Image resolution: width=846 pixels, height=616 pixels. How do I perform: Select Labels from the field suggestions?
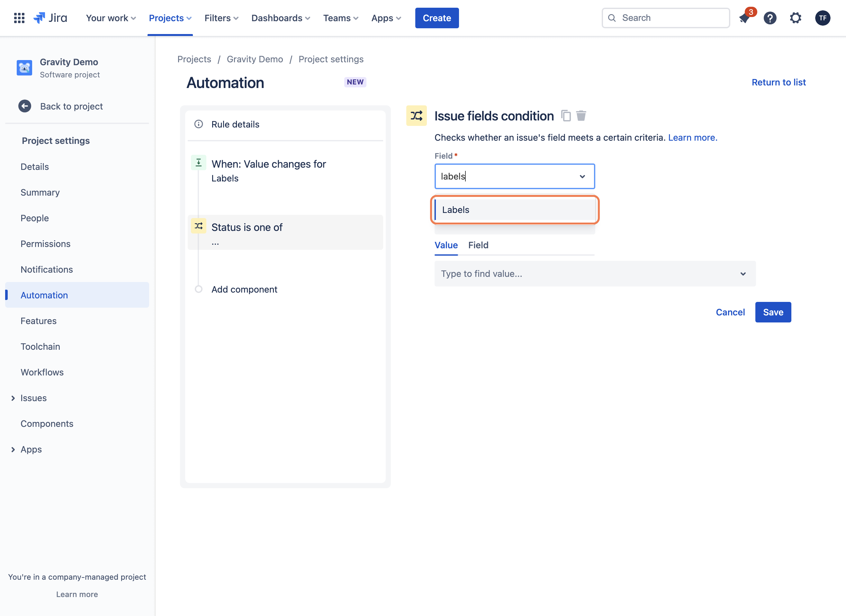point(515,209)
